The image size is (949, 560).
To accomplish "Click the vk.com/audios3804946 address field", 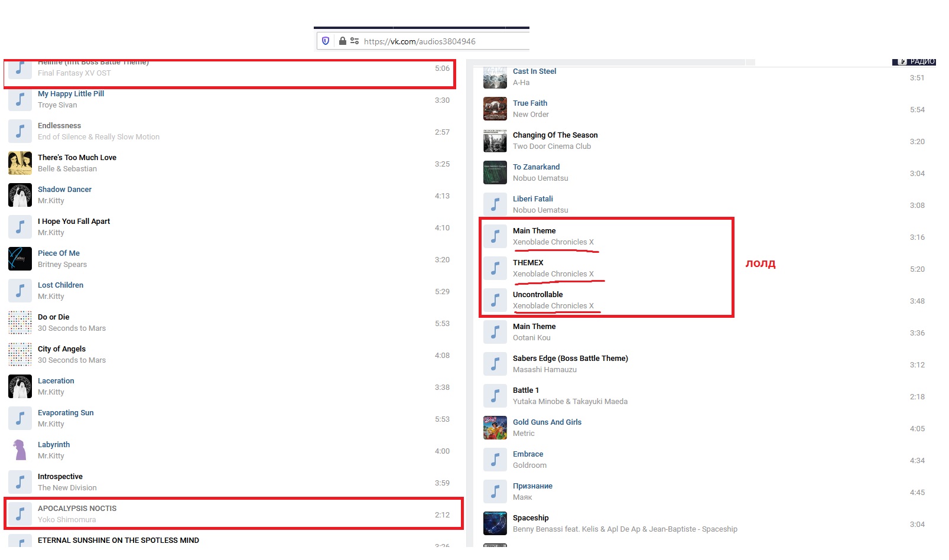I will [x=420, y=41].
